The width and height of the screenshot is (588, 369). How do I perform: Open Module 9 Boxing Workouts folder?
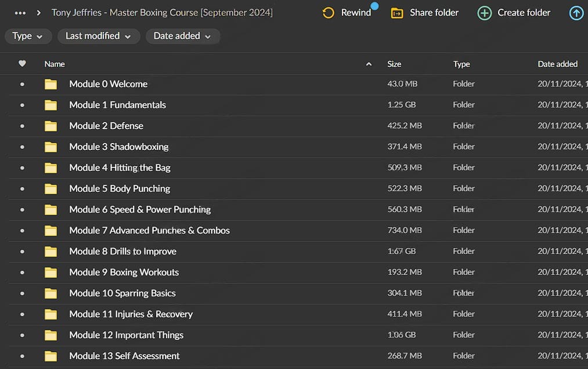tap(124, 273)
